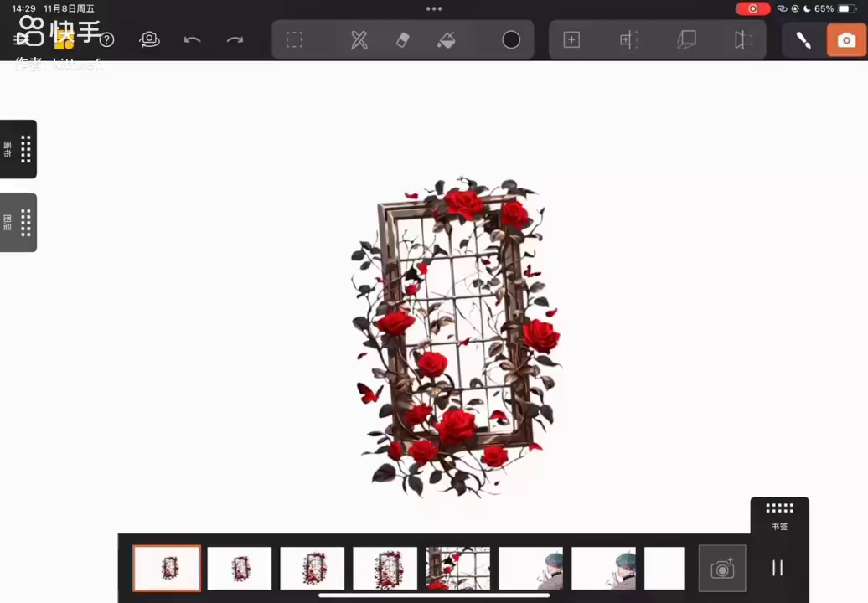The height and width of the screenshot is (603, 868).
Task: Redo the last undone action
Action: [x=235, y=40]
